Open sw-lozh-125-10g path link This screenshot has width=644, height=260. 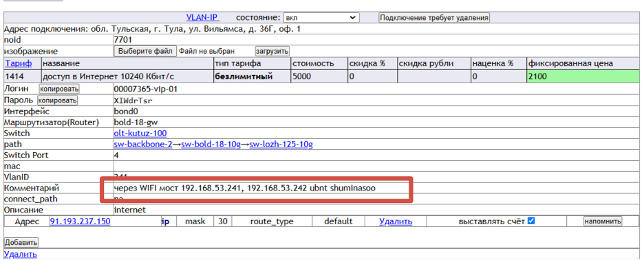click(x=281, y=144)
